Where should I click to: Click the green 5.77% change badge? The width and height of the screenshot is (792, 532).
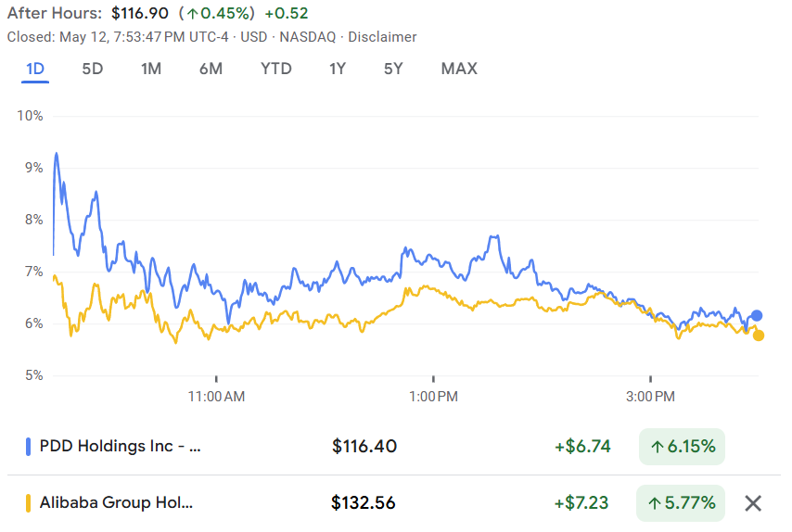pos(681,503)
